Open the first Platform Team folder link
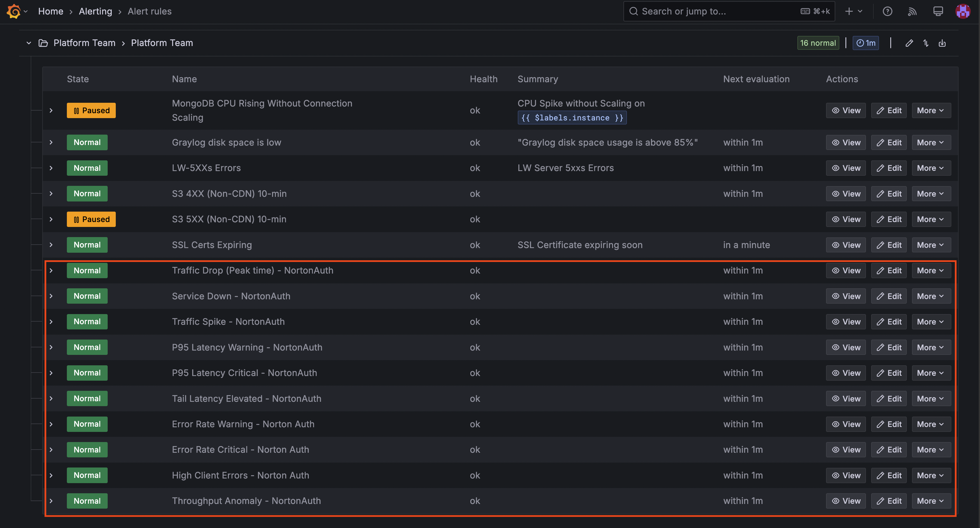The image size is (980, 528). (x=85, y=43)
